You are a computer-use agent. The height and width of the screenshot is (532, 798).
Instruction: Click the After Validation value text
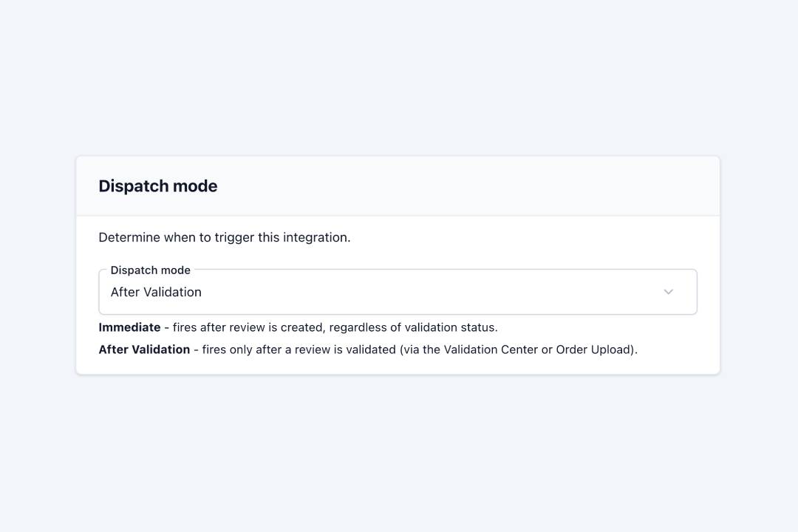point(155,292)
